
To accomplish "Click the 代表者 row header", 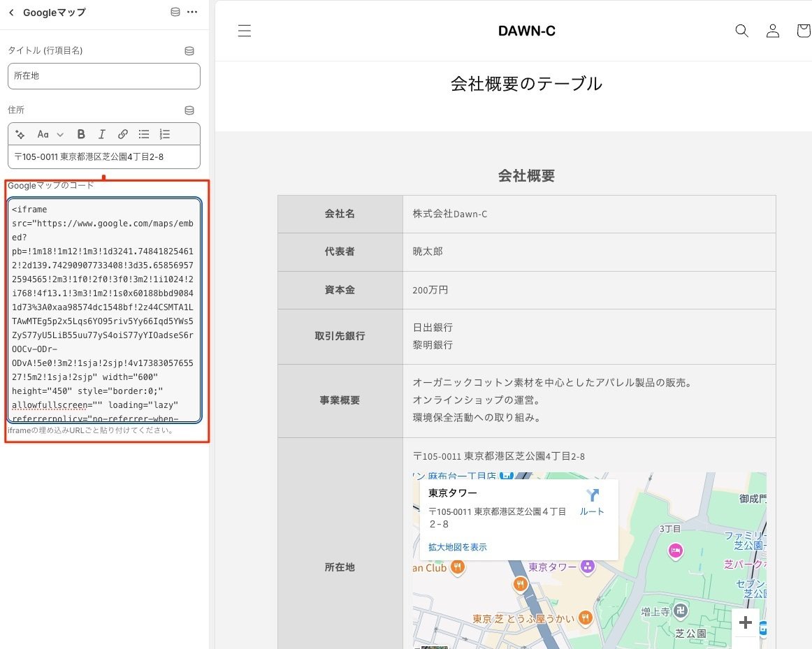I will [x=340, y=251].
